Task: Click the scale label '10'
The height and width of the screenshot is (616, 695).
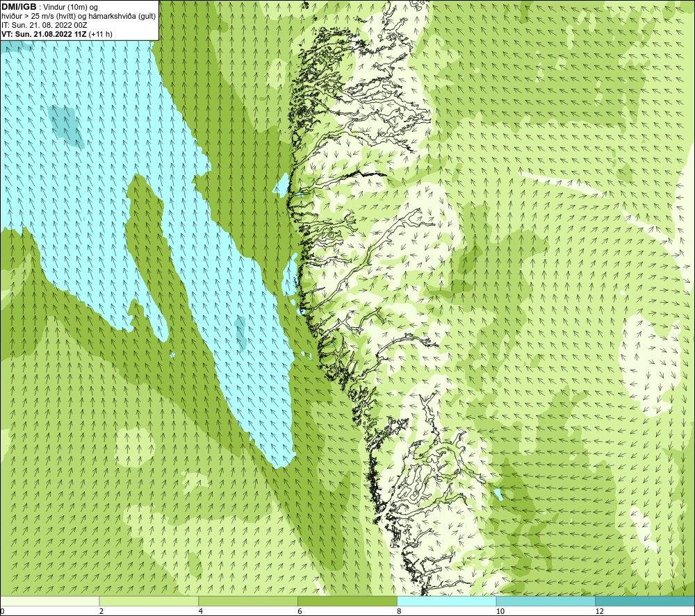Action: (x=500, y=611)
